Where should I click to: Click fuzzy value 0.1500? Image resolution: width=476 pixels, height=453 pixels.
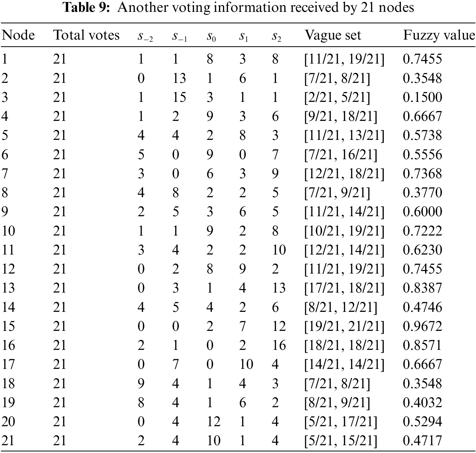tap(422, 97)
